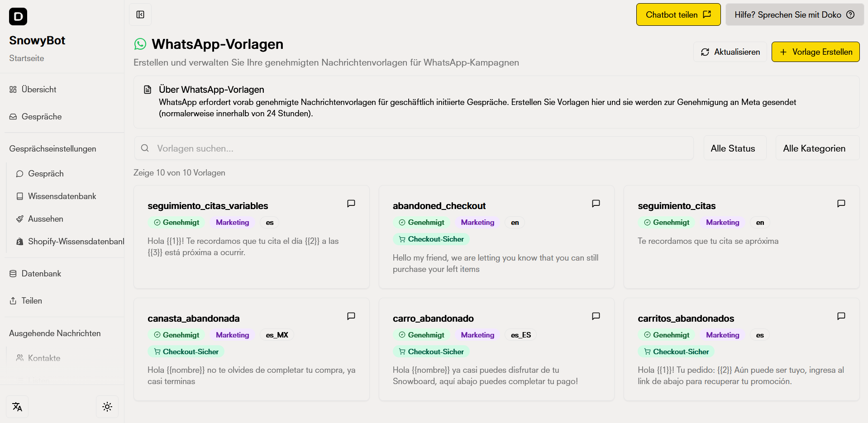Open Übersicht in the sidebar
The image size is (868, 423).
point(39,90)
